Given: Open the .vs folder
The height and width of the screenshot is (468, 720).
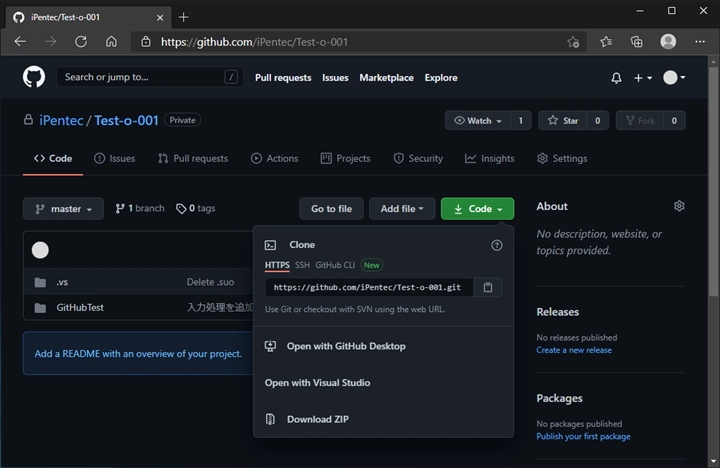Looking at the screenshot, I should [x=62, y=282].
